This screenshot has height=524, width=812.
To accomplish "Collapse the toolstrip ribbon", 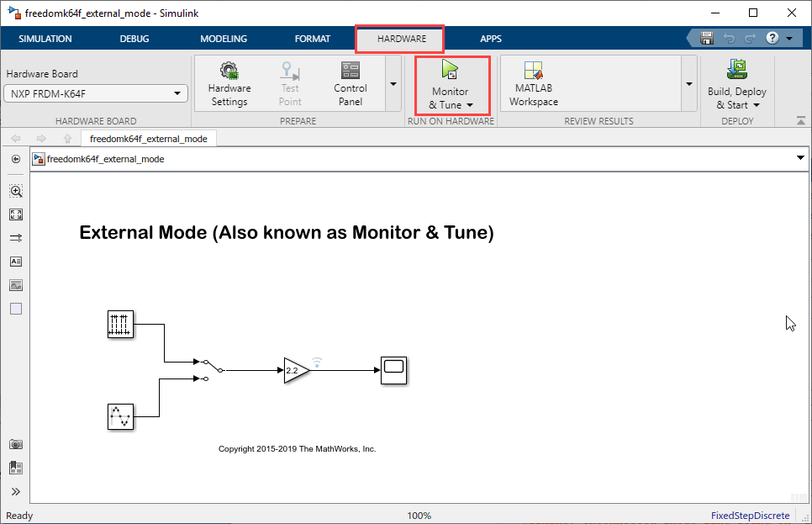I will pos(799,121).
